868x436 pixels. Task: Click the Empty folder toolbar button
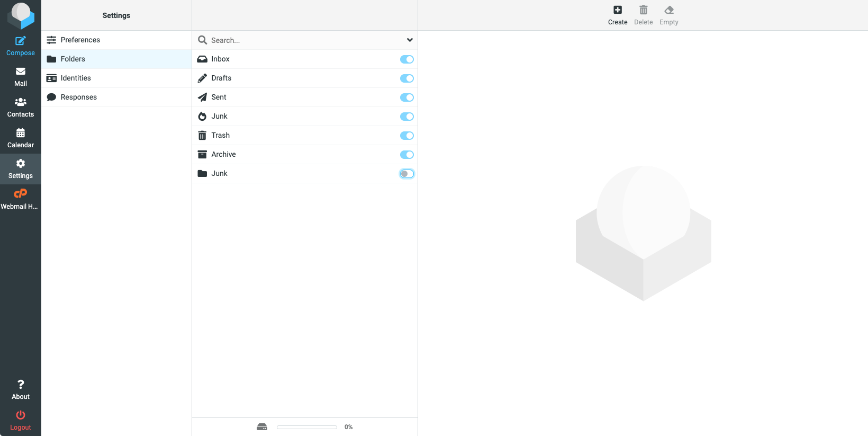click(x=669, y=15)
